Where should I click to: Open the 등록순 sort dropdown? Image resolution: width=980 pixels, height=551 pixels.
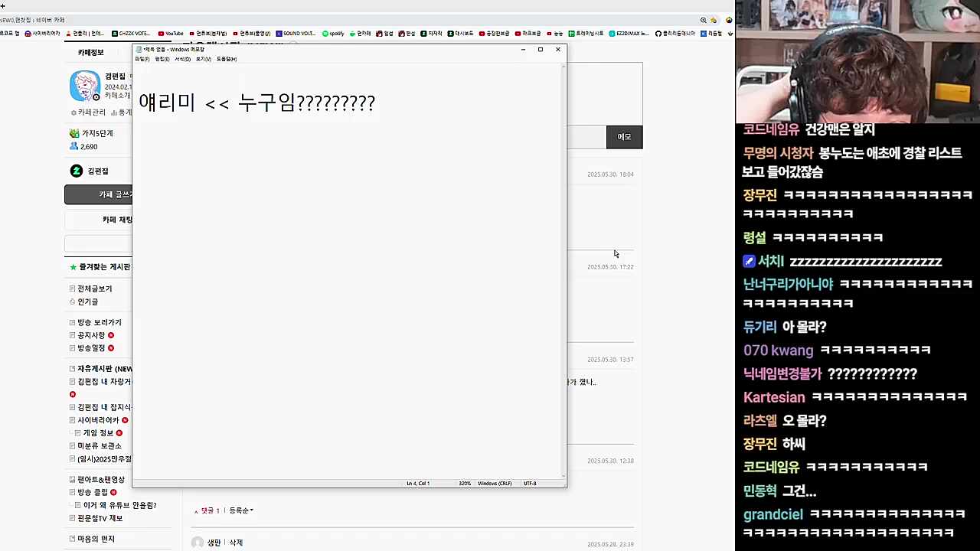(x=241, y=510)
